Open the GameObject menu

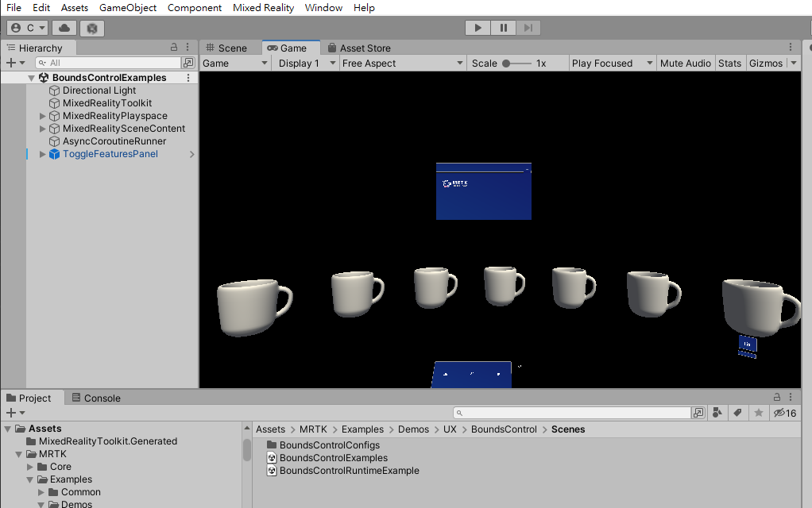(x=128, y=8)
